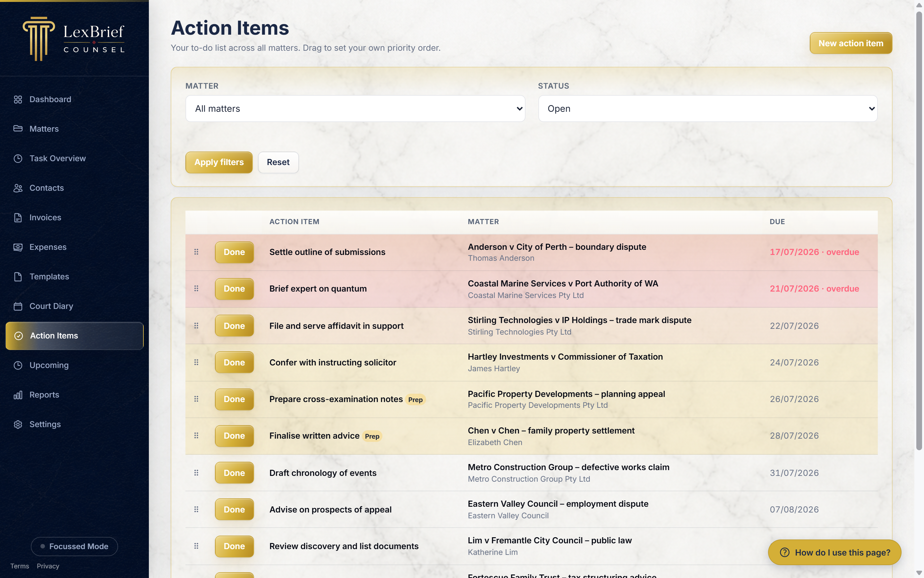Screen dimensions: 924x578
Task: Click New action item button
Action: pyautogui.click(x=851, y=43)
